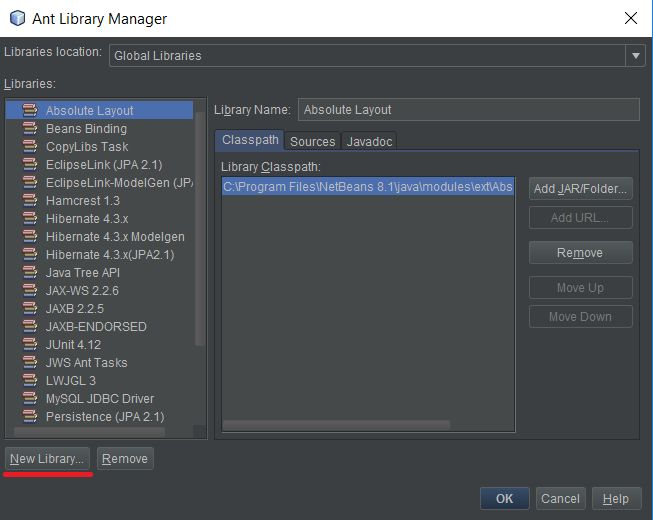
Task: Click the Hamcrest 1.3 library icon
Action: 30,200
